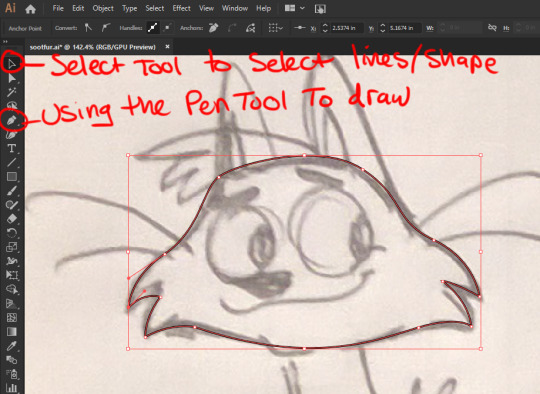
Task: Toggle hide handles for selected anchors
Action: tap(167, 28)
